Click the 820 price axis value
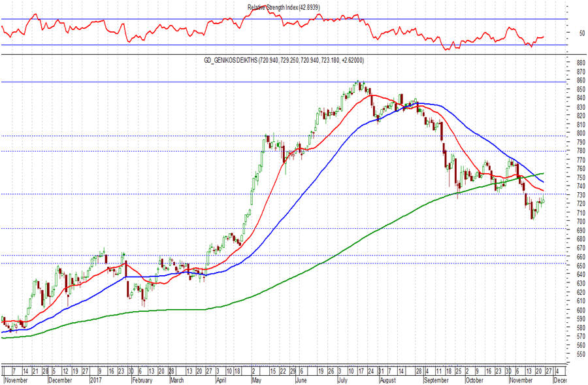Image resolution: width=588 pixels, height=385 pixels. 581,116
